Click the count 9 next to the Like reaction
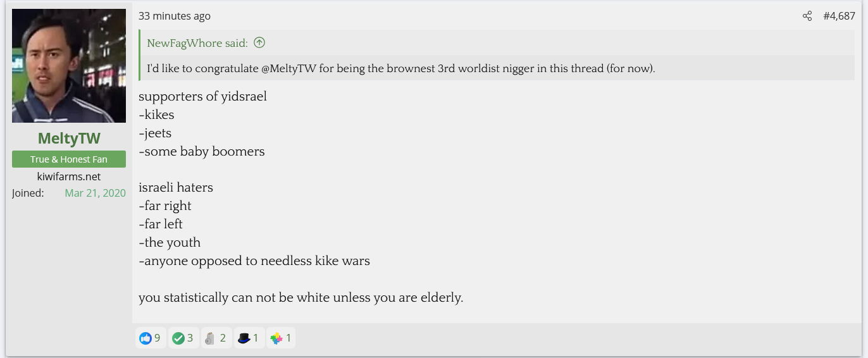The image size is (868, 358). (158, 338)
